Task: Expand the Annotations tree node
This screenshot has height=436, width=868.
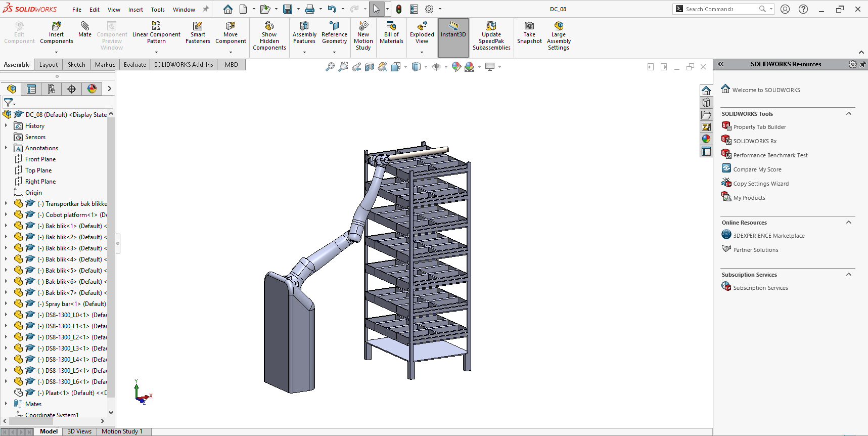Action: tap(6, 148)
